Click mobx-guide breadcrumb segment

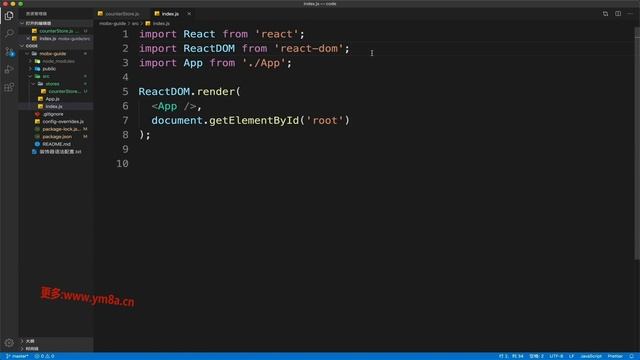tap(113, 24)
